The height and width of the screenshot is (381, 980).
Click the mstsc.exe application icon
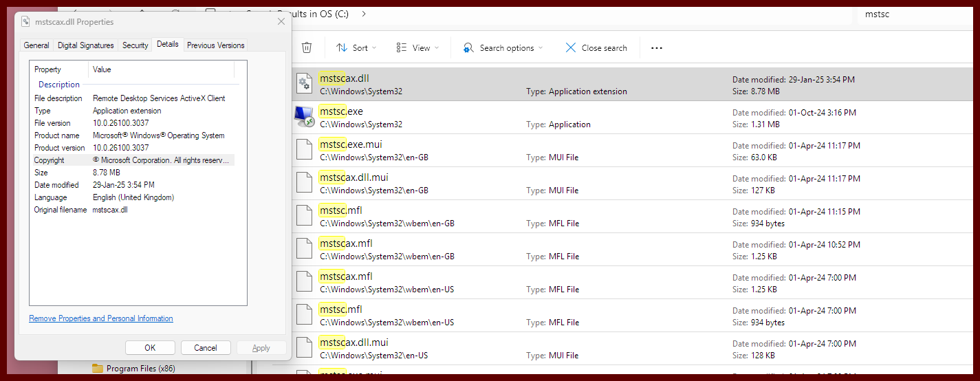(305, 117)
